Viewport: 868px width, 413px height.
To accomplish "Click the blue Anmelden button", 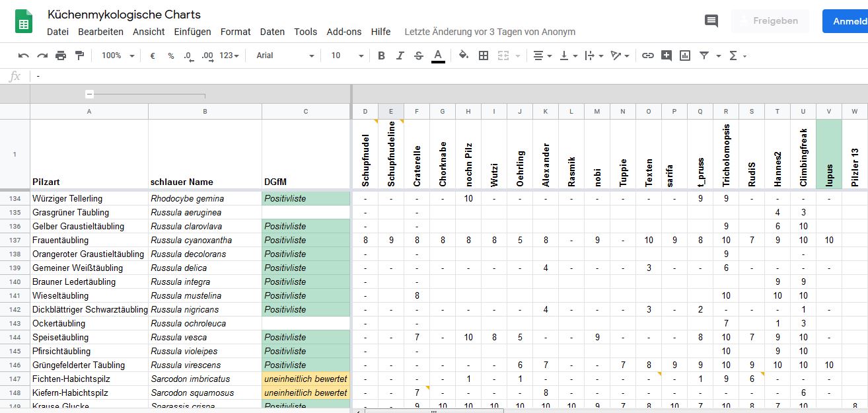I will tap(848, 21).
